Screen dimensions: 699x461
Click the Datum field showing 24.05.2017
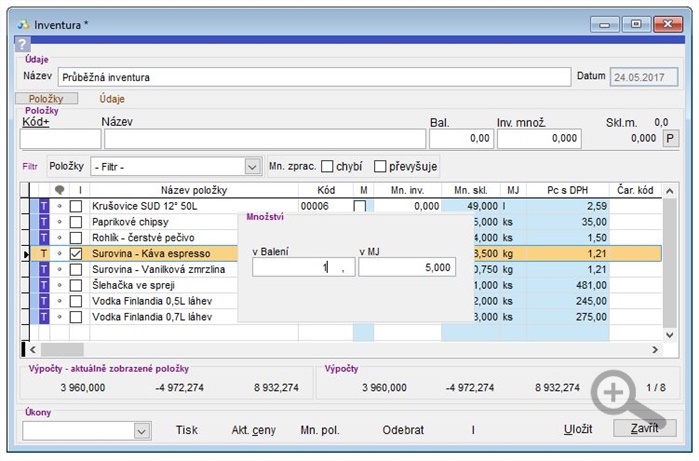tap(644, 77)
